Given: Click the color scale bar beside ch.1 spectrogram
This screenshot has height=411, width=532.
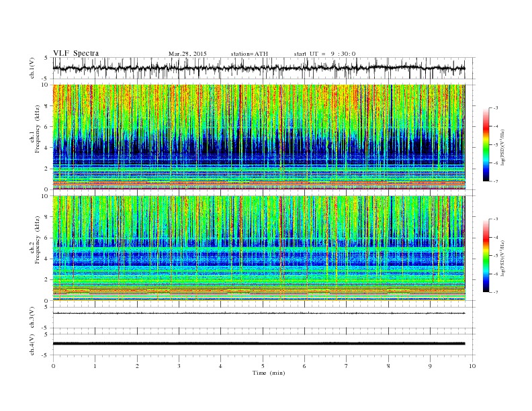Looking at the screenshot, I should coord(486,144).
